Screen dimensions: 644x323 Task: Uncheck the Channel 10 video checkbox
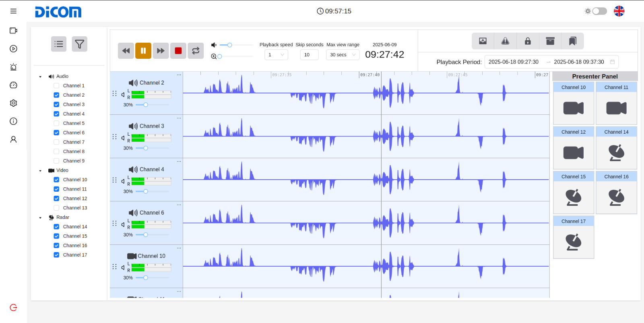(56, 180)
